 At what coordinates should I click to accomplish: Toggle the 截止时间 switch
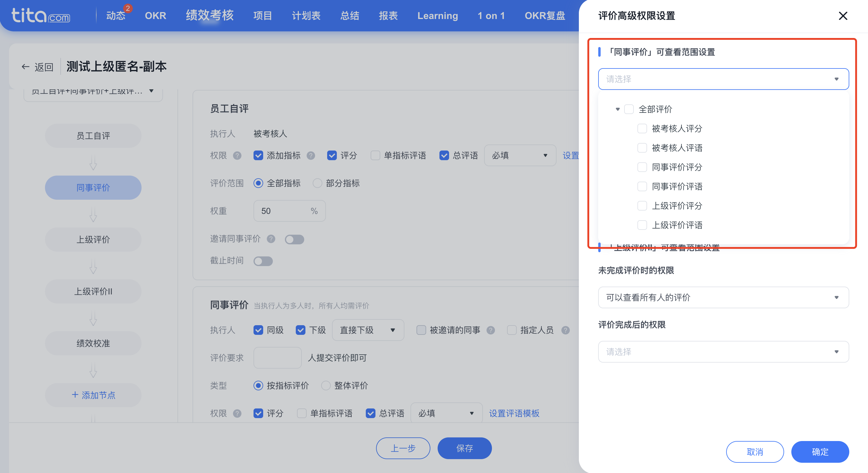(x=263, y=261)
